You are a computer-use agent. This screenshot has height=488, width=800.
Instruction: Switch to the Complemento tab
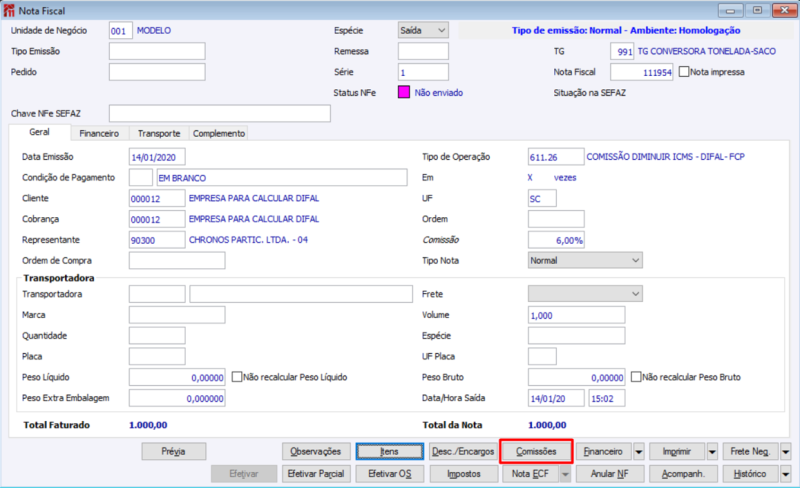click(219, 133)
